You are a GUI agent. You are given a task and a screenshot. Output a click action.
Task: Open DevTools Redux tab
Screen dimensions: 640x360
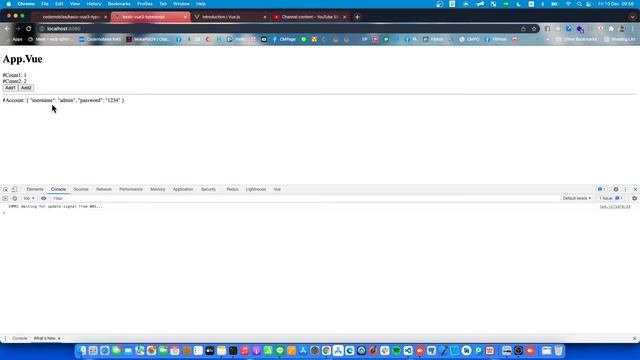pyautogui.click(x=232, y=189)
